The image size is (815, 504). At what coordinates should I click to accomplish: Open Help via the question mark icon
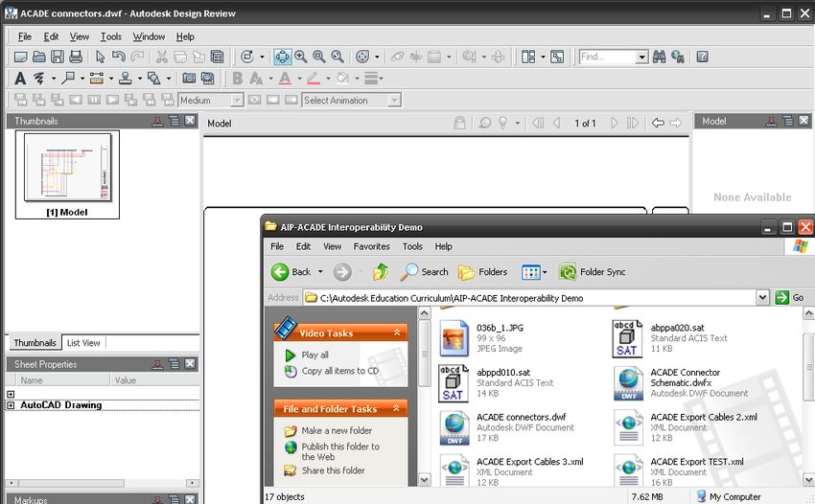coord(702,57)
